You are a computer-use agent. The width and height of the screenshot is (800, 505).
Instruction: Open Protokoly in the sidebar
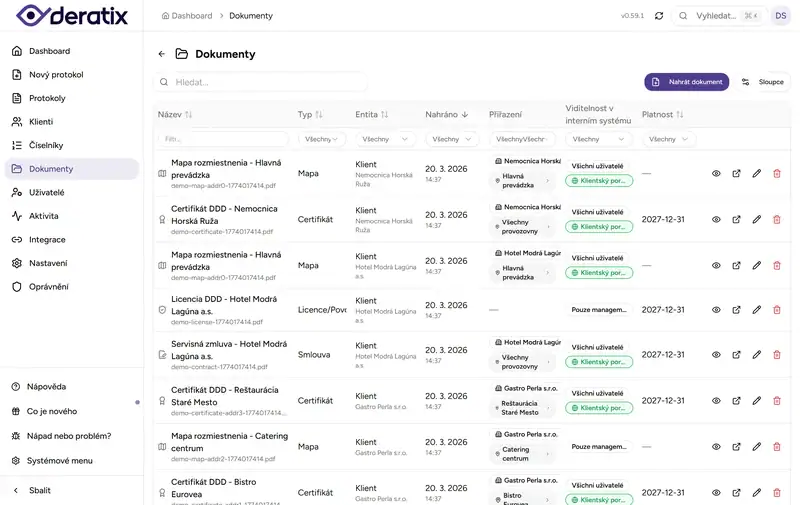47,98
